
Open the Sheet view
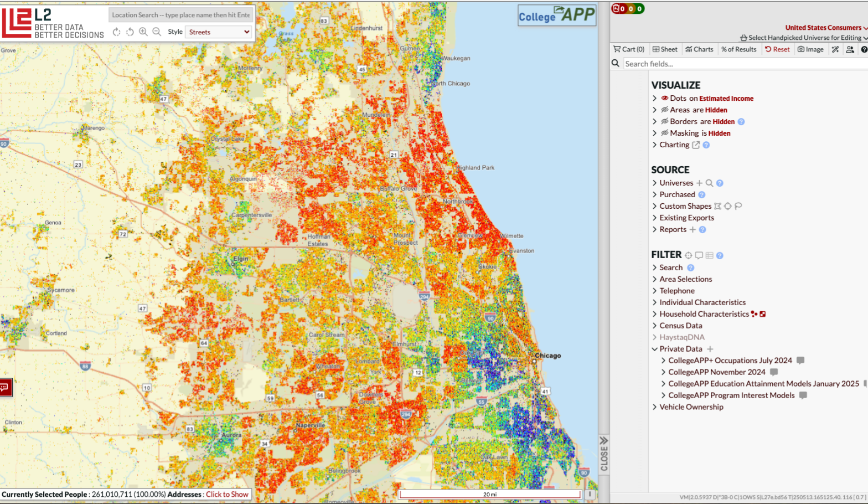pyautogui.click(x=665, y=49)
